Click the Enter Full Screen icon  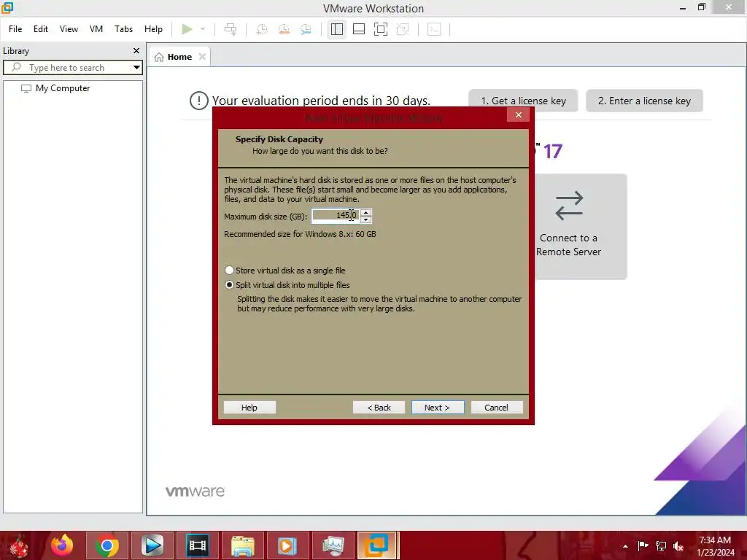coord(381,29)
